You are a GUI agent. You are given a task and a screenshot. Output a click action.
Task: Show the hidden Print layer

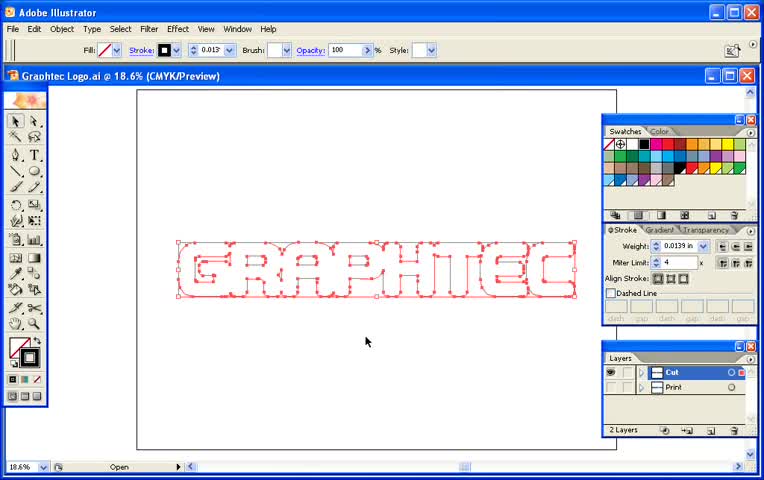[x=611, y=387]
